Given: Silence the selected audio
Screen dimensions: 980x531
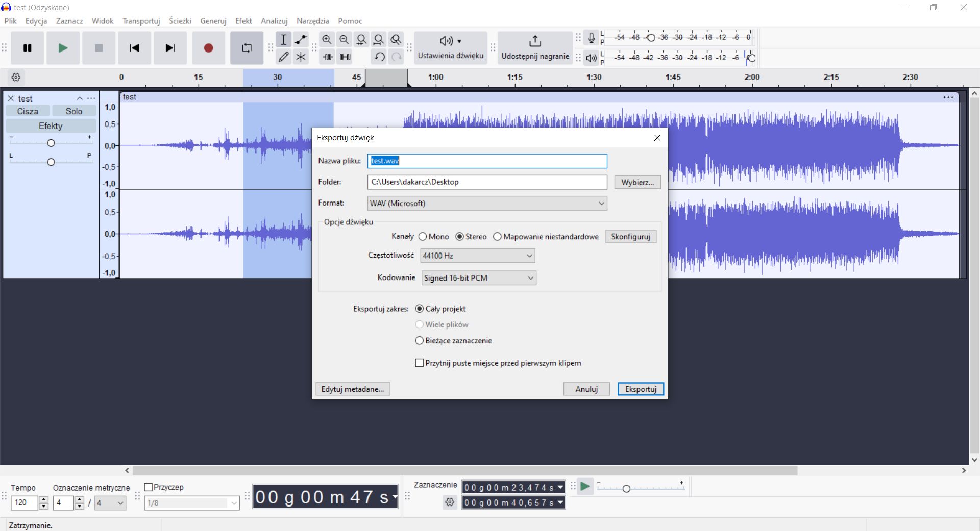Looking at the screenshot, I should (345, 57).
